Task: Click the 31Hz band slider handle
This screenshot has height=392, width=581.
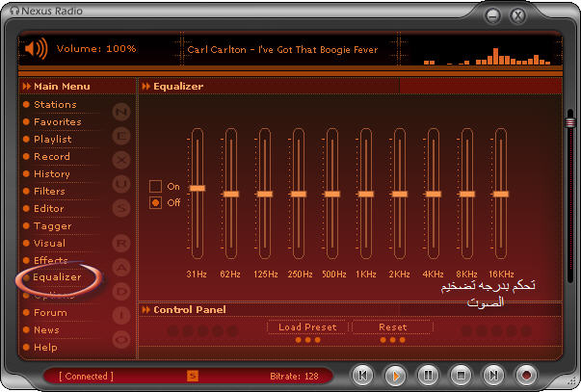Action: pyautogui.click(x=198, y=188)
